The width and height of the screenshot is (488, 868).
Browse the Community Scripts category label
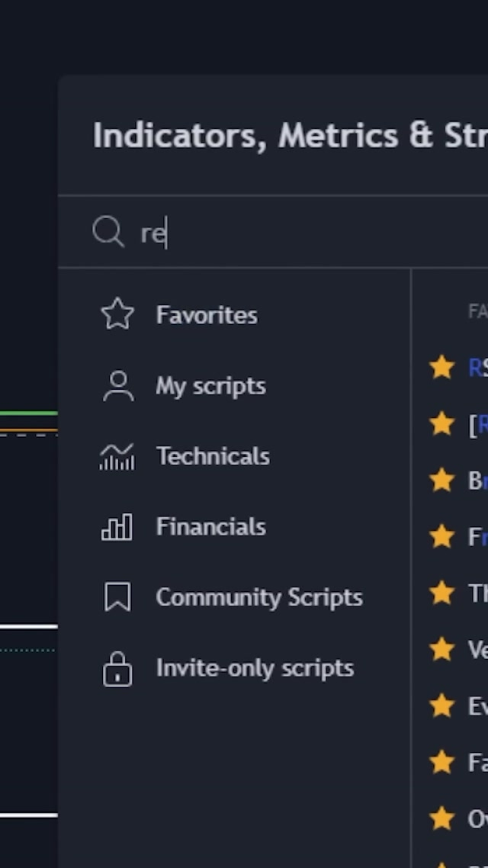[x=259, y=597]
